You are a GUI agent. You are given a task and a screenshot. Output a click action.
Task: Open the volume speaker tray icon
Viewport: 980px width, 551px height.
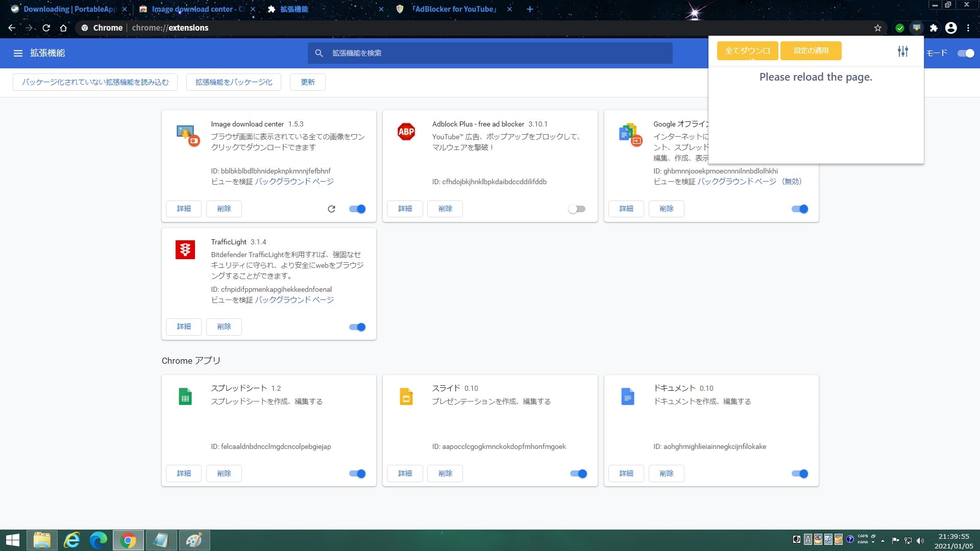[920, 541]
